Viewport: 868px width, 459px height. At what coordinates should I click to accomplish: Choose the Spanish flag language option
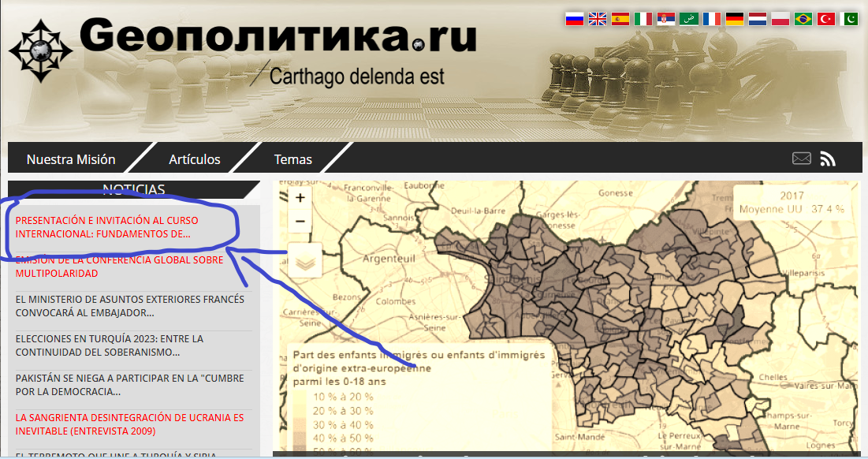(x=620, y=20)
